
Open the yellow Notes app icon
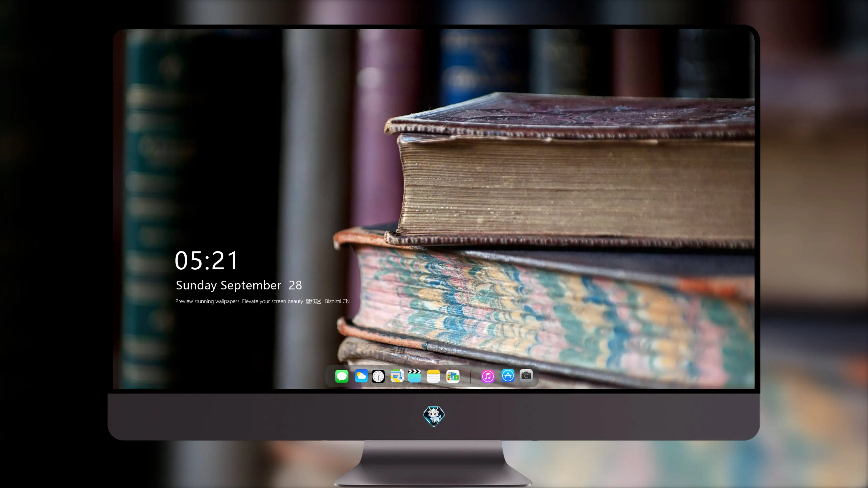pos(433,376)
